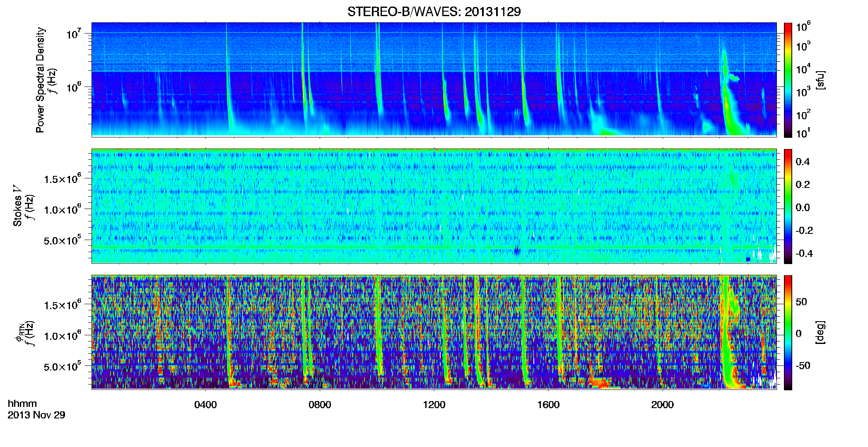Click the -0.2 label on Stokes colorbar

tap(804, 231)
